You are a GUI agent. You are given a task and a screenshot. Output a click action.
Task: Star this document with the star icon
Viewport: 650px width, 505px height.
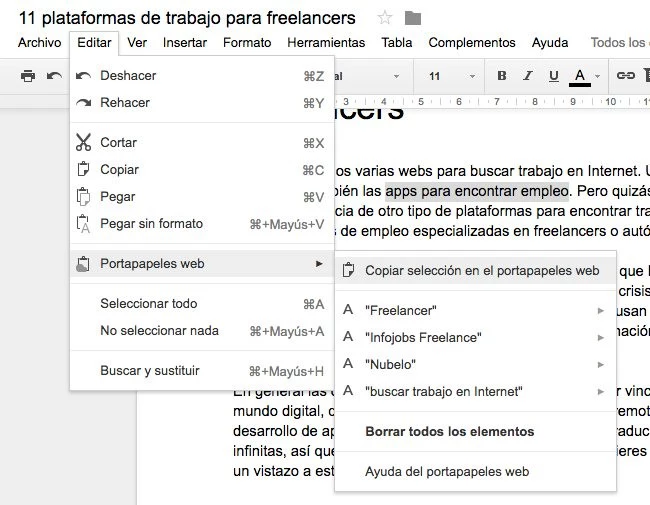pos(385,18)
